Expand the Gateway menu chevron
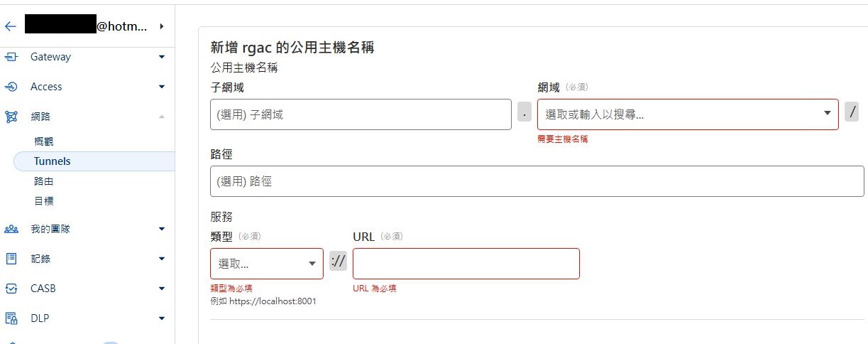Screen dimensions: 868x344 [x=162, y=57]
